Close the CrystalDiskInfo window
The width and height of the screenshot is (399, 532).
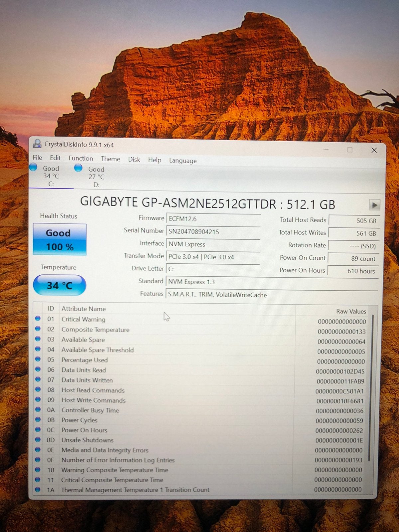374,150
